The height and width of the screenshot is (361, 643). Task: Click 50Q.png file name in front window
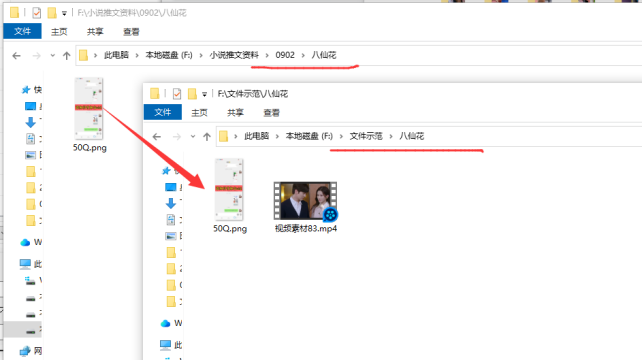230,228
